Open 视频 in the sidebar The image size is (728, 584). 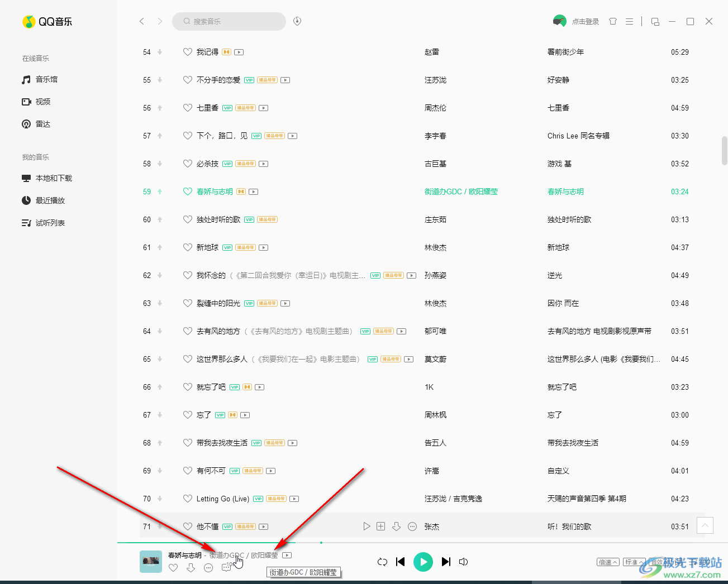pos(36,102)
